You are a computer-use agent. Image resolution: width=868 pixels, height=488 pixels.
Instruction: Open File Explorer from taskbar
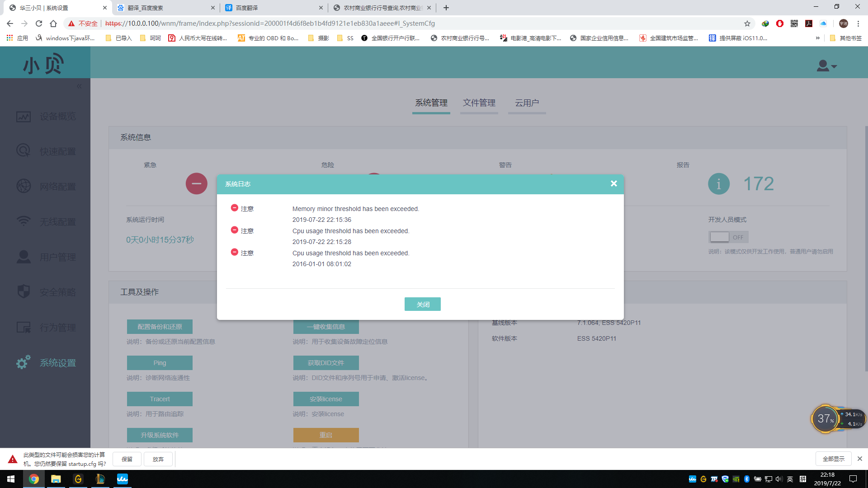pyautogui.click(x=56, y=479)
